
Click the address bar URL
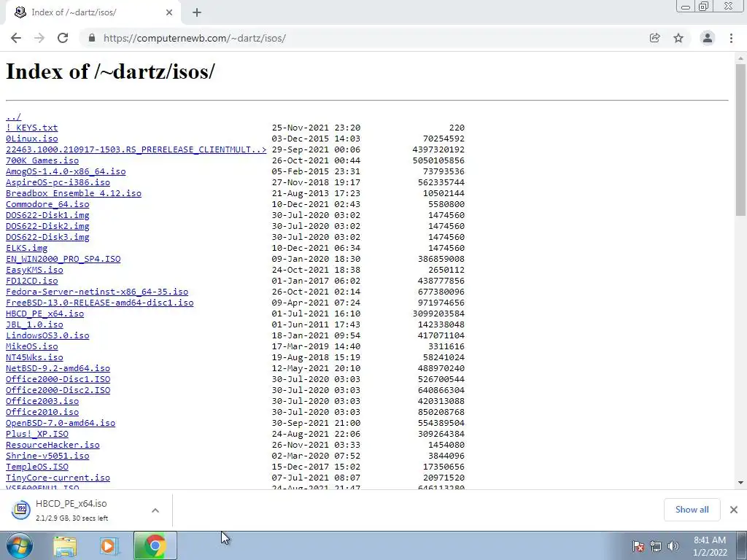click(x=194, y=38)
